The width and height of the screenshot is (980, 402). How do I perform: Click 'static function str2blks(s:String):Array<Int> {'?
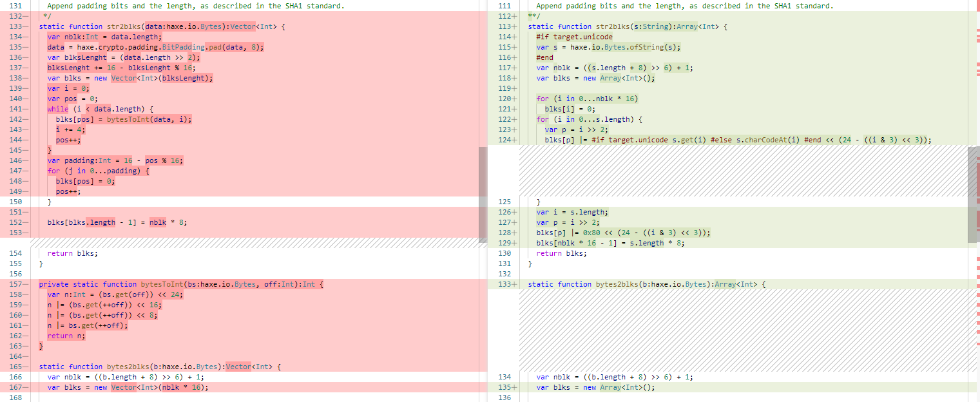coord(628,26)
